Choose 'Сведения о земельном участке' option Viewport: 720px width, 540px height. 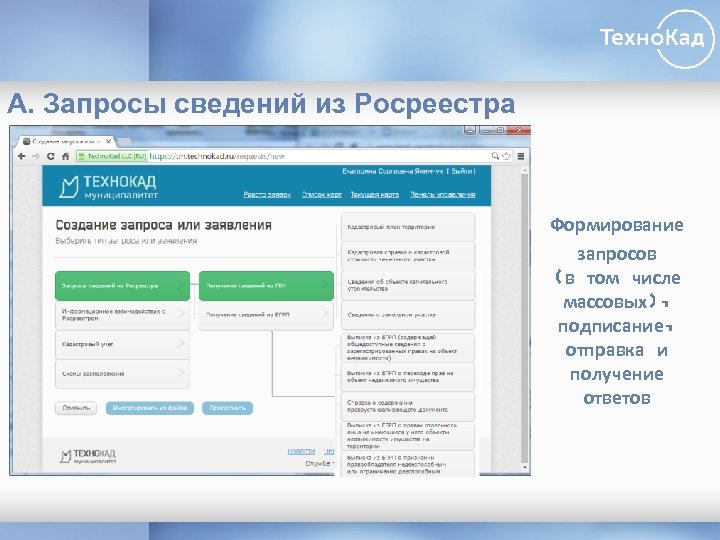click(408, 315)
